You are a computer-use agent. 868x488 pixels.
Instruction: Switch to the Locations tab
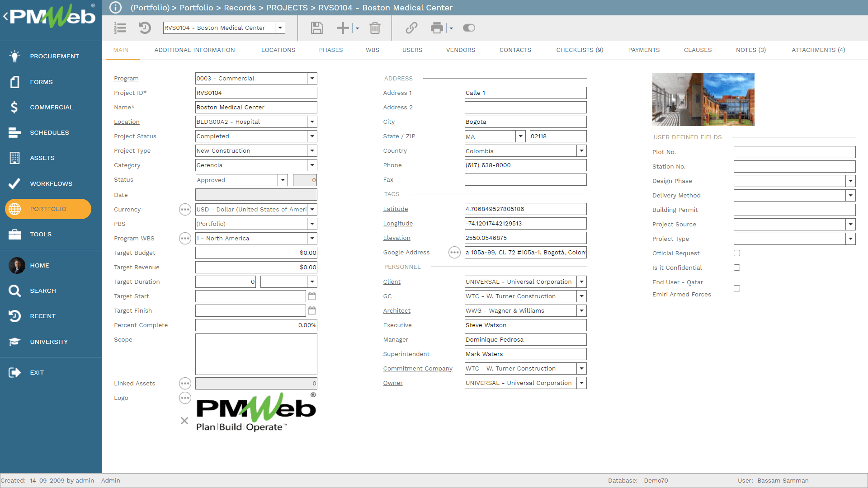pos(278,50)
